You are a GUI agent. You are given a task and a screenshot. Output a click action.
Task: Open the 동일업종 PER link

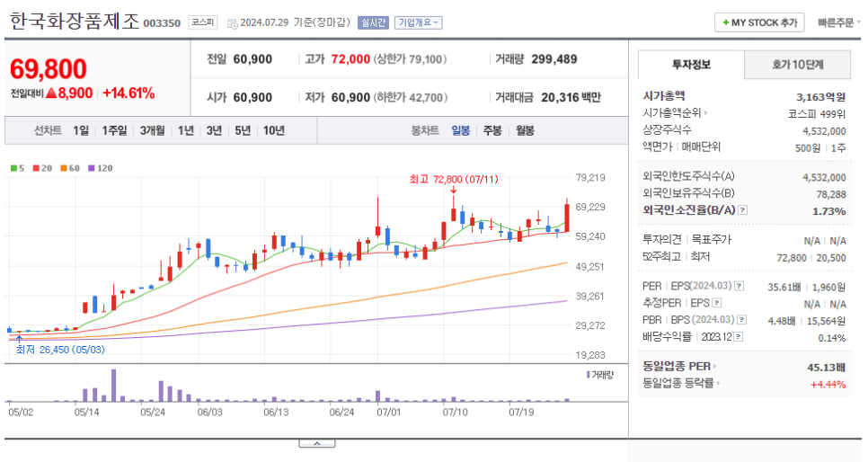[x=677, y=366]
